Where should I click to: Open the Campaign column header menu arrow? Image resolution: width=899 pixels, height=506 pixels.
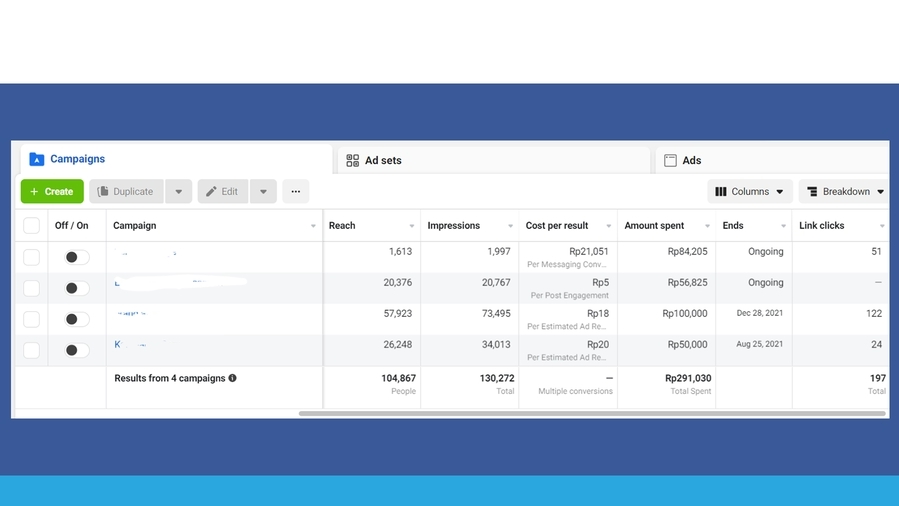(x=313, y=226)
